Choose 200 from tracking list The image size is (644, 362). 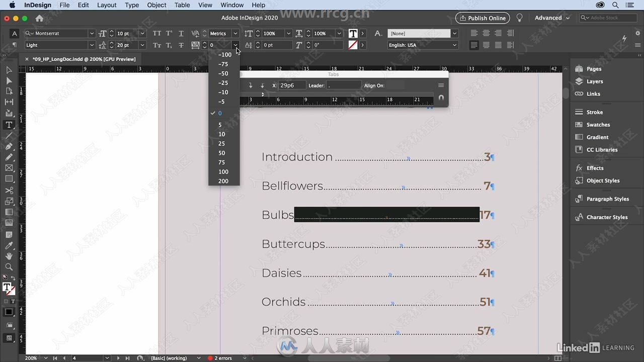(224, 181)
